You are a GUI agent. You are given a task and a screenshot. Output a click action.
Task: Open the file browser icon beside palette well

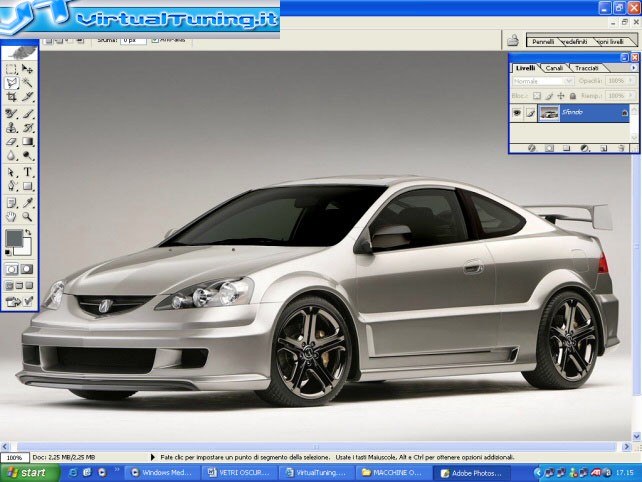513,40
